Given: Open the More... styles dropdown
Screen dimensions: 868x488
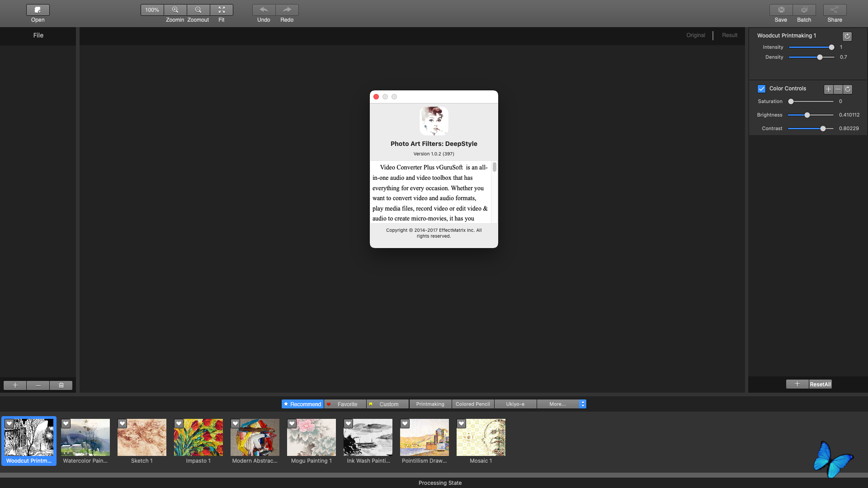Looking at the screenshot, I should coord(561,404).
